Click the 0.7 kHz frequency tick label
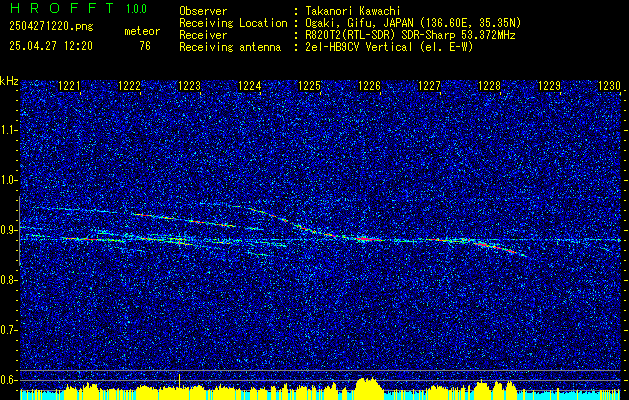Viewport: 629px width, 400px height. coord(9,330)
